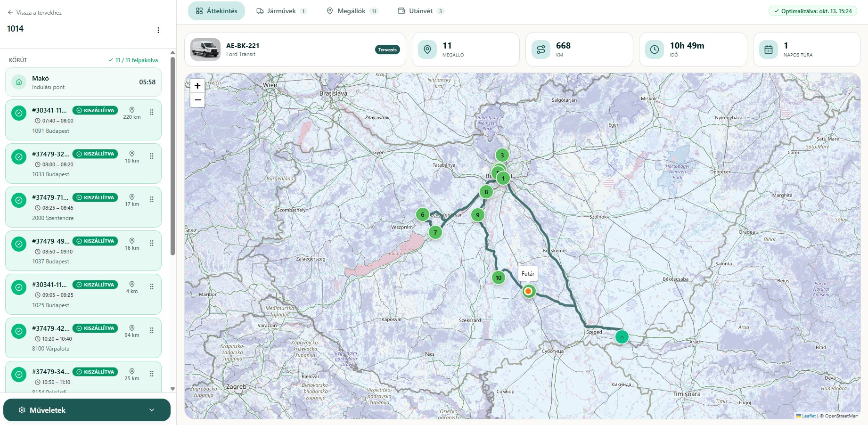Grab the drag handle of stop #37479-71
This screenshot has width=868, height=425.
(152, 199)
